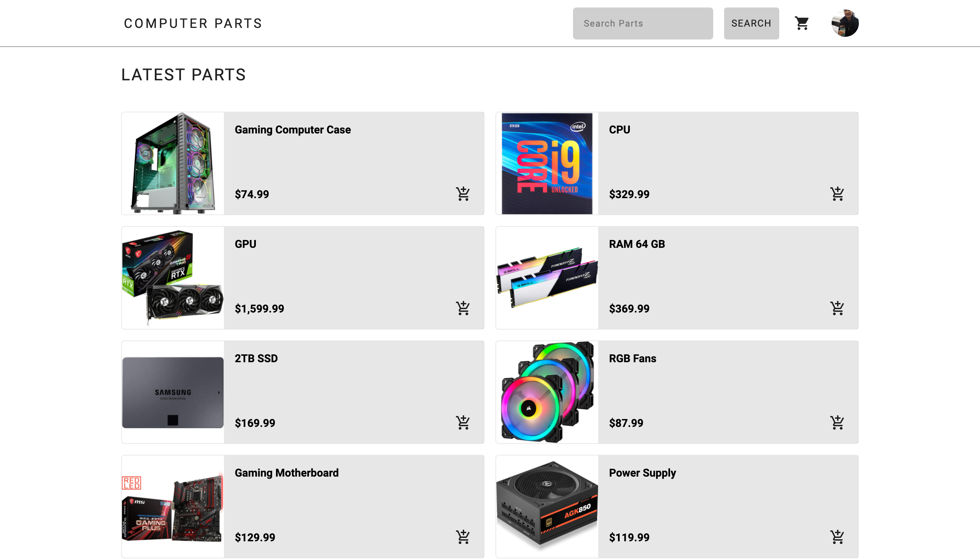Open the Power Supply product title
The height and width of the screenshot is (559, 980).
pos(642,473)
